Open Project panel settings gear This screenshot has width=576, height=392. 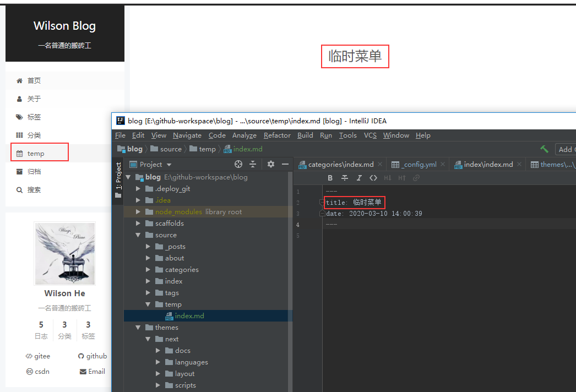click(x=271, y=164)
